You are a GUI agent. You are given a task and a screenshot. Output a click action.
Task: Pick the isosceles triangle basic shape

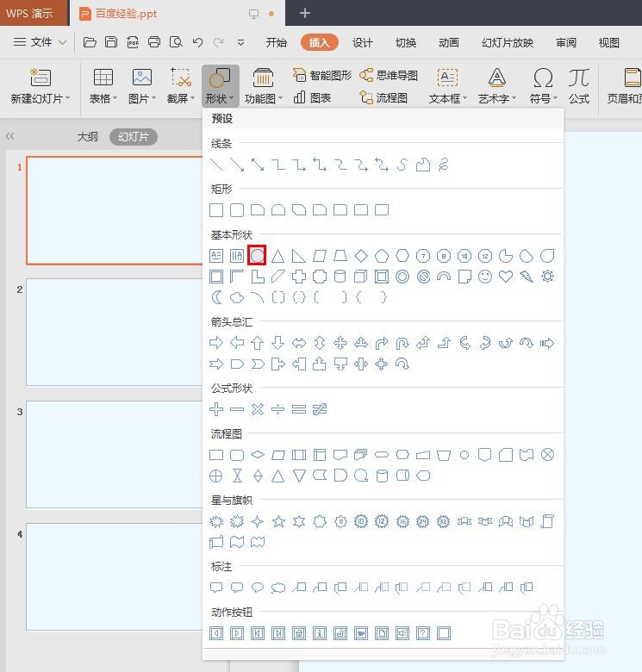click(x=277, y=256)
